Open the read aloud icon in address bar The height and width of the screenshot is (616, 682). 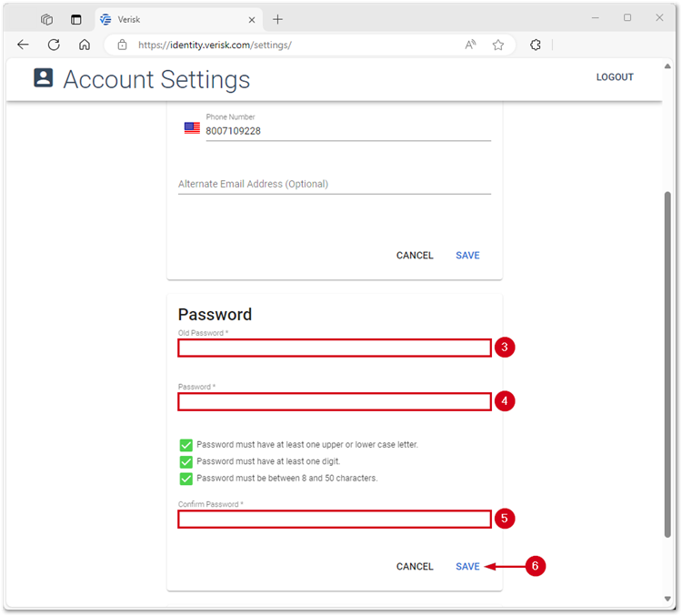click(470, 45)
